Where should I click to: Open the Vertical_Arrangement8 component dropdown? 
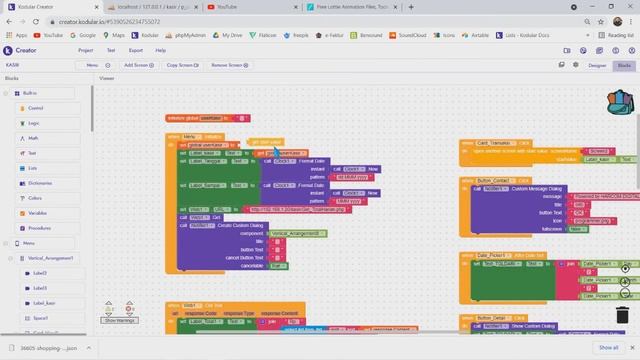(x=298, y=233)
